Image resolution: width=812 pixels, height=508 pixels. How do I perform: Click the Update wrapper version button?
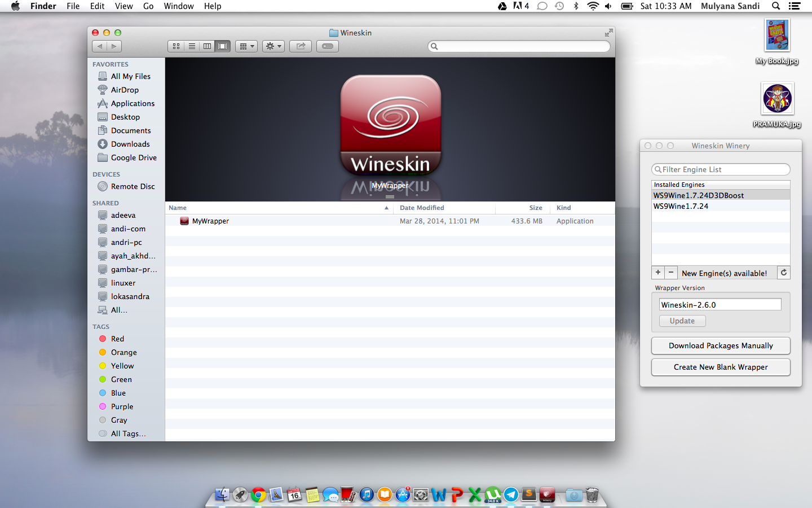pos(682,321)
